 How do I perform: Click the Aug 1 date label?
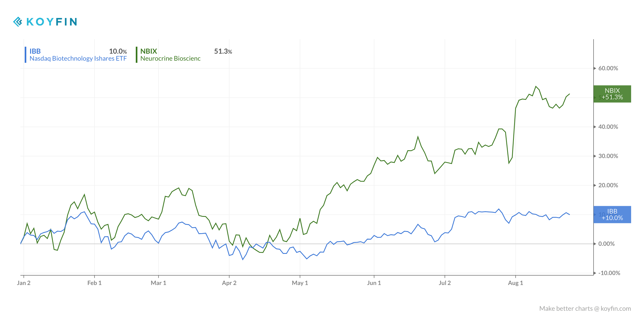point(515,283)
